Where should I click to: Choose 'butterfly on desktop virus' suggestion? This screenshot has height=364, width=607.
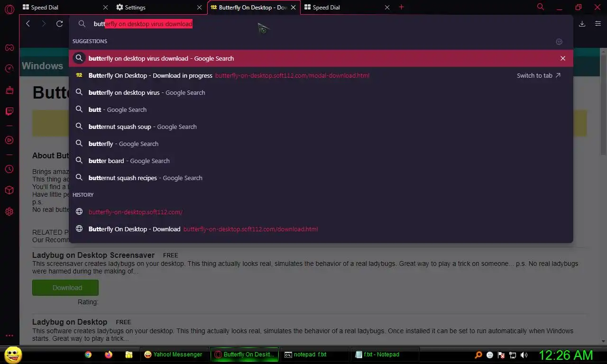pos(321,92)
